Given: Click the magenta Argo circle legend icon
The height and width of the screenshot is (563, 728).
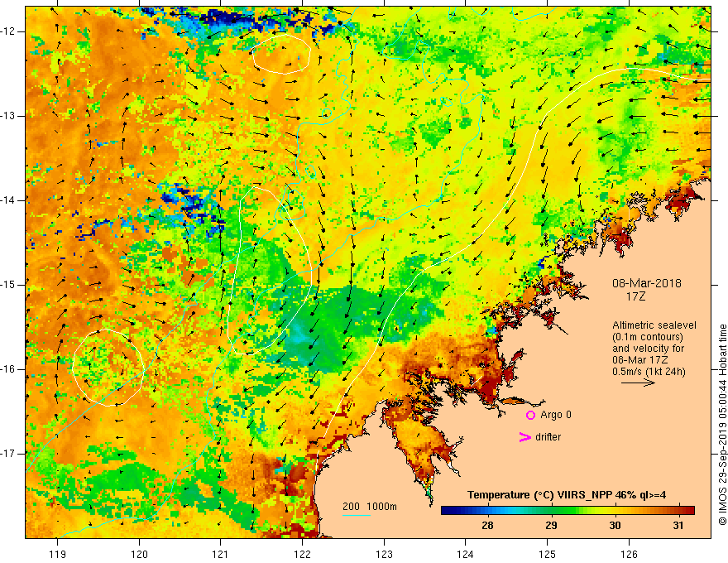Looking at the screenshot, I should point(530,416).
